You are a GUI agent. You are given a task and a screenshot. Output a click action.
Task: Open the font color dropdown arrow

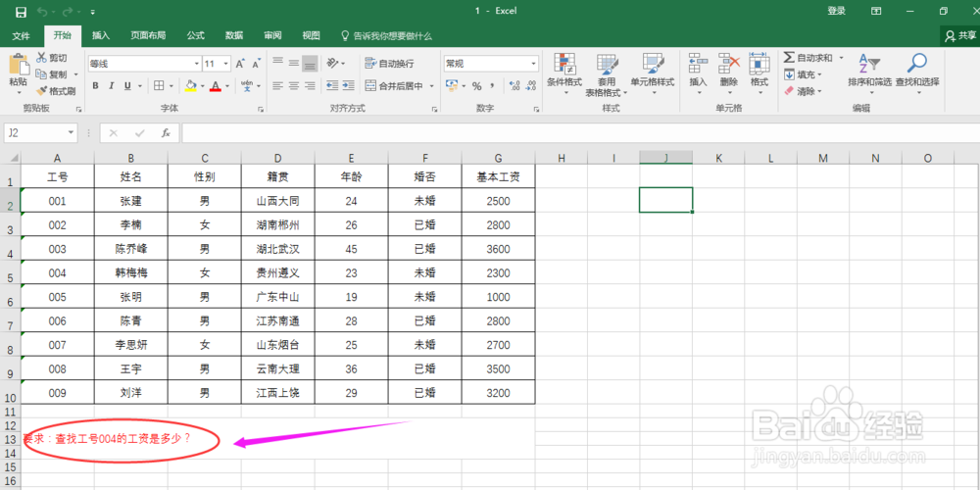(227, 85)
